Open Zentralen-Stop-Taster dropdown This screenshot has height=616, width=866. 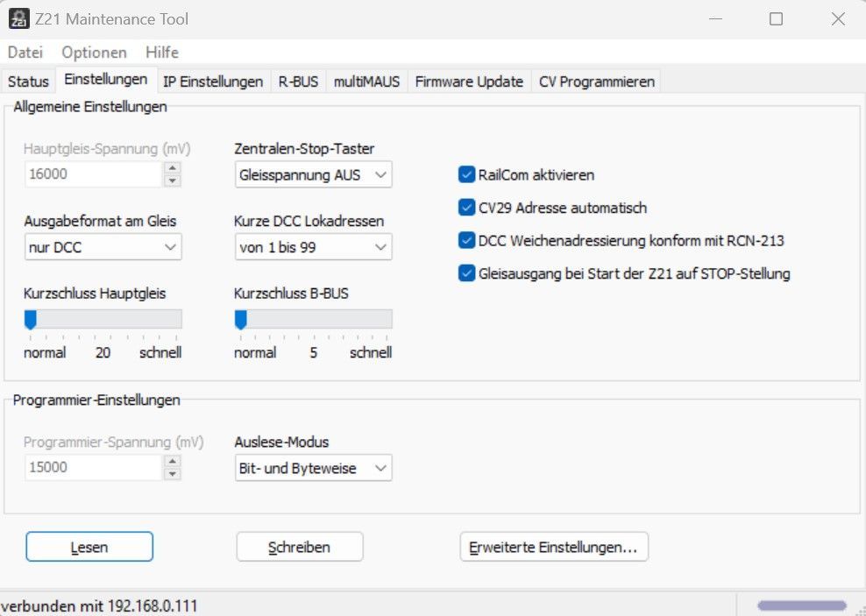313,175
